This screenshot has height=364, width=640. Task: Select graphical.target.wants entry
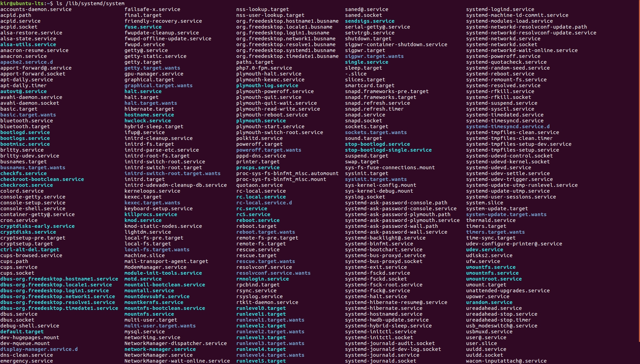pos(159,85)
